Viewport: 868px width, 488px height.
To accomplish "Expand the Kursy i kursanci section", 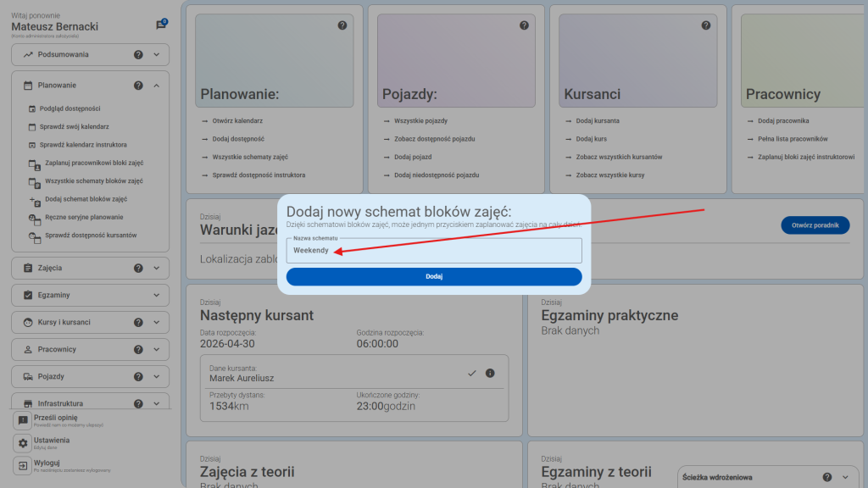I will pos(157,323).
